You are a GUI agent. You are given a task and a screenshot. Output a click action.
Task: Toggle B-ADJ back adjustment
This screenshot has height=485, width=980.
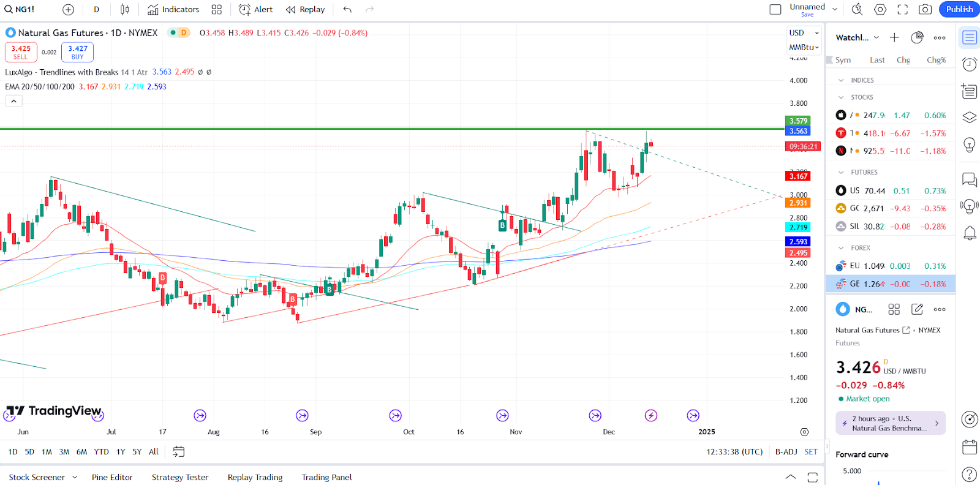pos(786,452)
